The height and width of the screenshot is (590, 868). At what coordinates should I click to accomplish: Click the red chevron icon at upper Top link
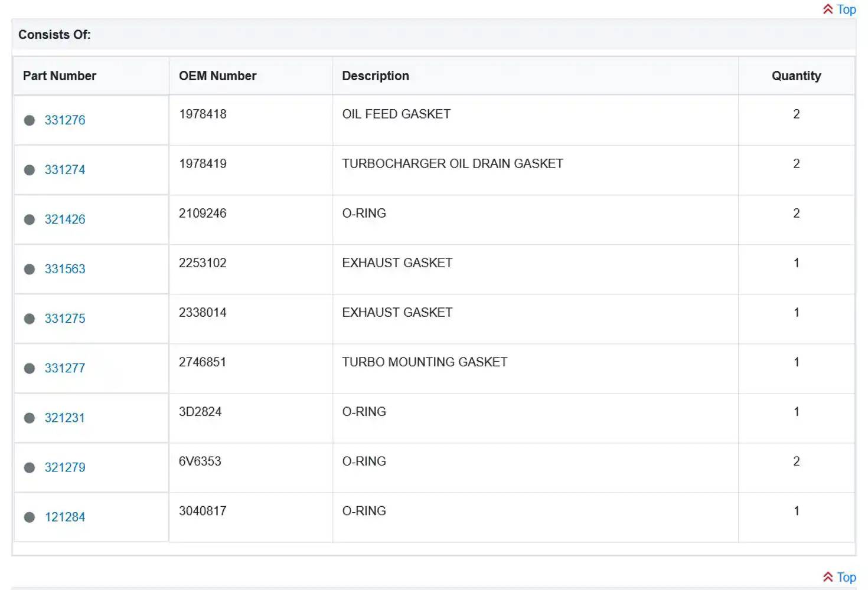pos(828,9)
